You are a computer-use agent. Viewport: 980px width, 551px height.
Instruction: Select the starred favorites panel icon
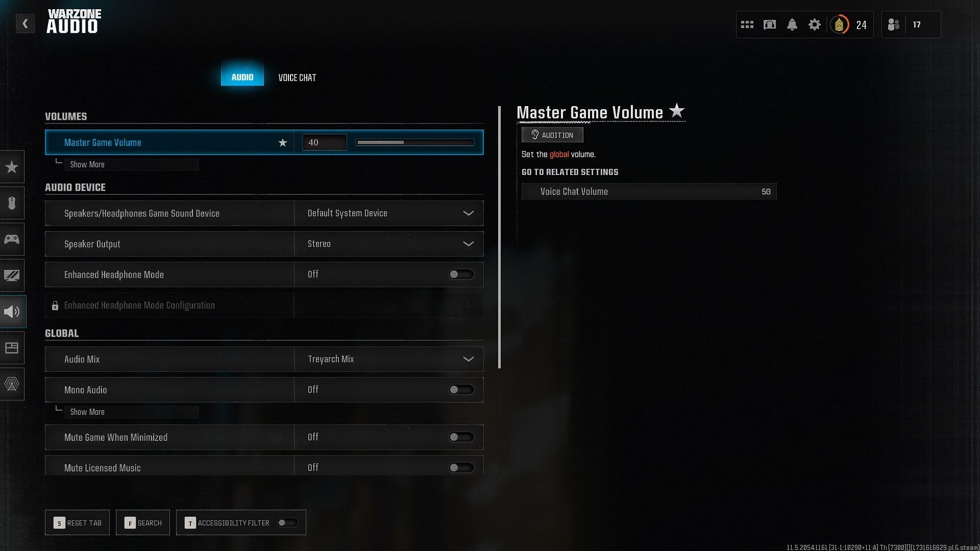click(11, 166)
